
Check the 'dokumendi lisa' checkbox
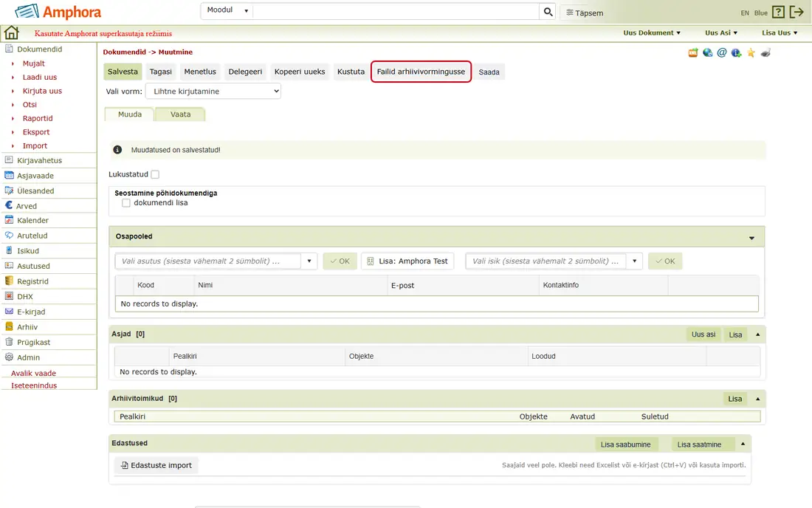125,203
